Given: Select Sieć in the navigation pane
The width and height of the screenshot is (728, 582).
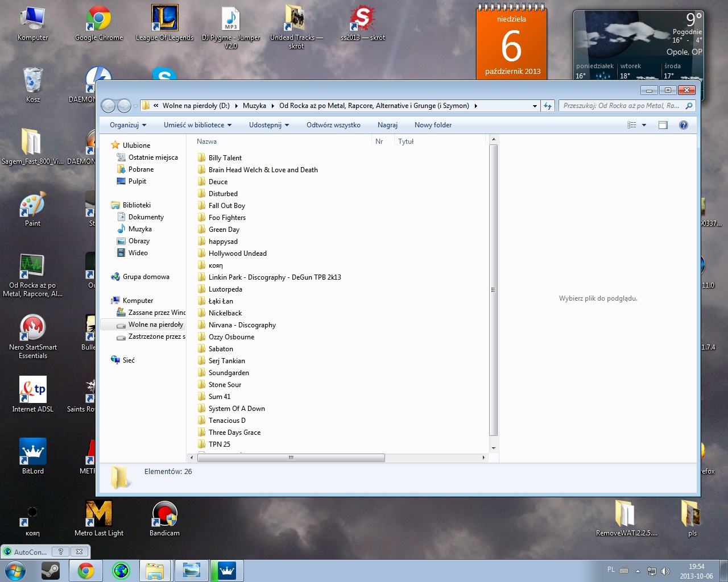Looking at the screenshot, I should (123, 360).
